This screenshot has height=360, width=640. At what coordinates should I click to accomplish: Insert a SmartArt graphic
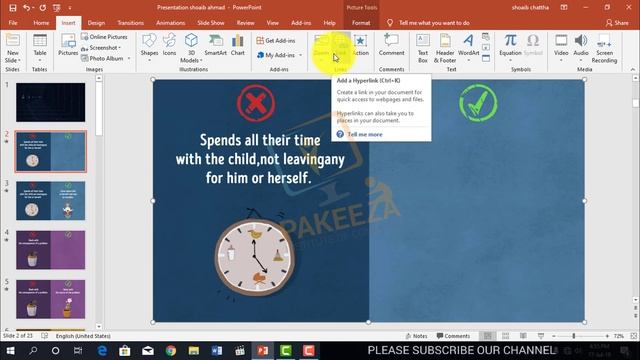216,45
